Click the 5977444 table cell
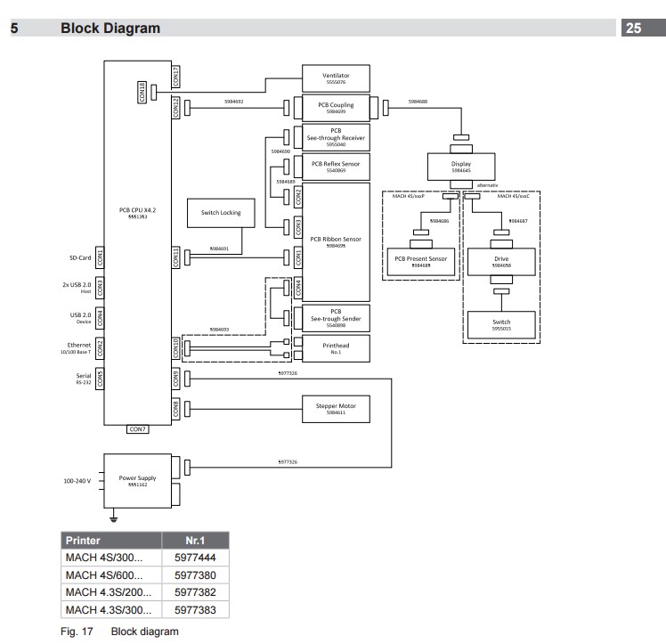The height and width of the screenshot is (644, 666). (x=195, y=558)
